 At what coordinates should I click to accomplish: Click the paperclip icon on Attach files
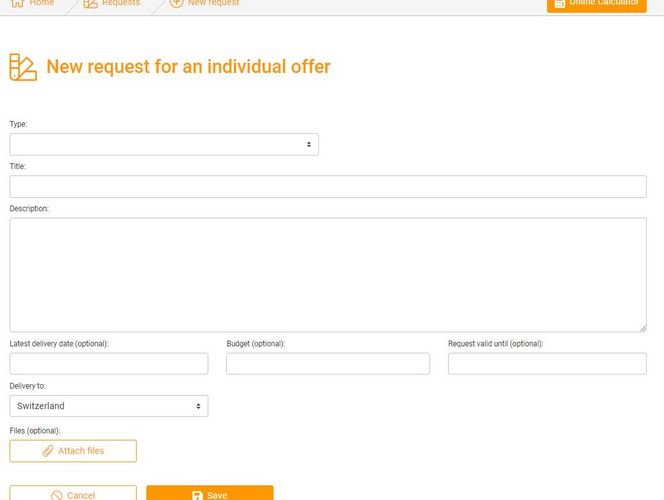coord(48,451)
